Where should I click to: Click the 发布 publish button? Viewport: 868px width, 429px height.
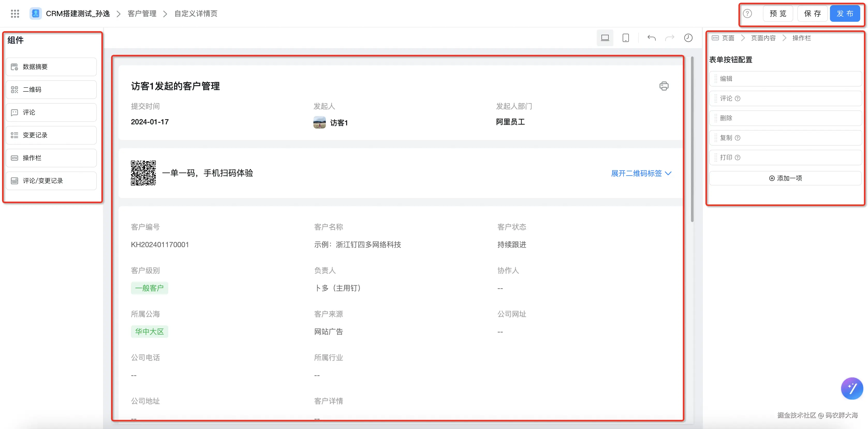845,13
